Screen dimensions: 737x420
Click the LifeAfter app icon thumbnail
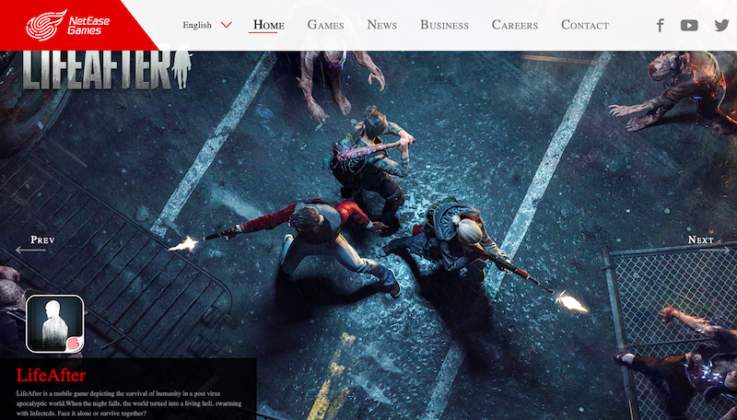[55, 324]
